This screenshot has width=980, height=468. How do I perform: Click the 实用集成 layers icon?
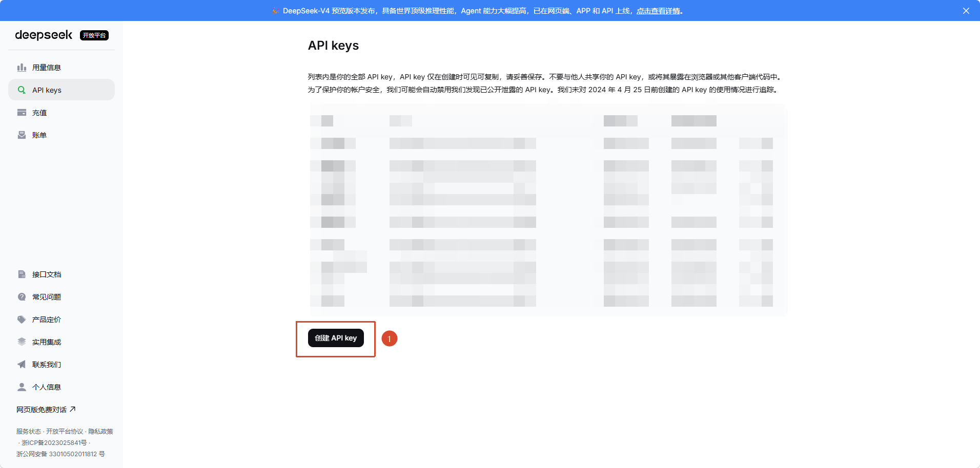point(22,342)
